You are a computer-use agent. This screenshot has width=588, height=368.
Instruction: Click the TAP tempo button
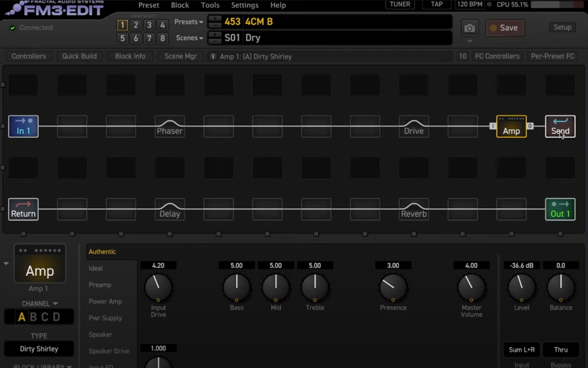click(x=437, y=4)
